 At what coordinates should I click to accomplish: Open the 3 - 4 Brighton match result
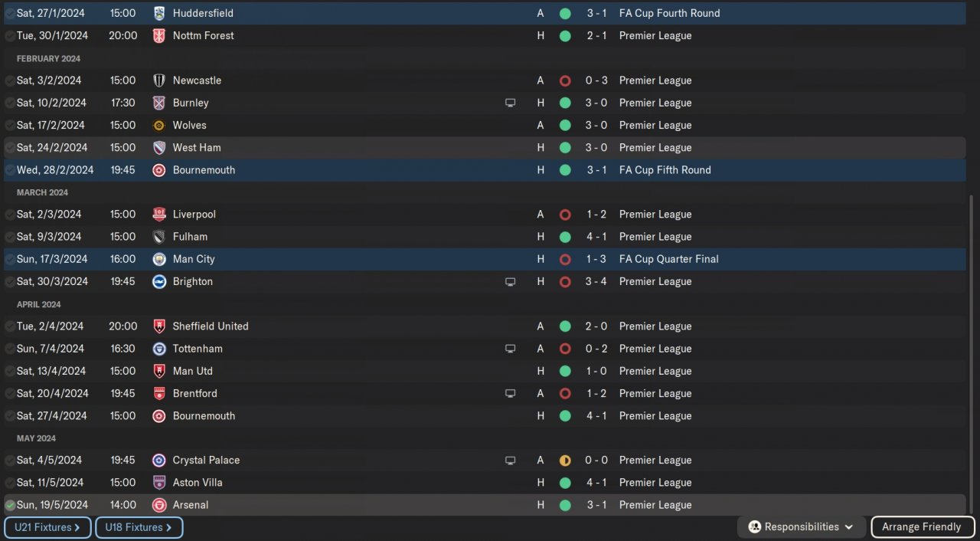point(596,282)
